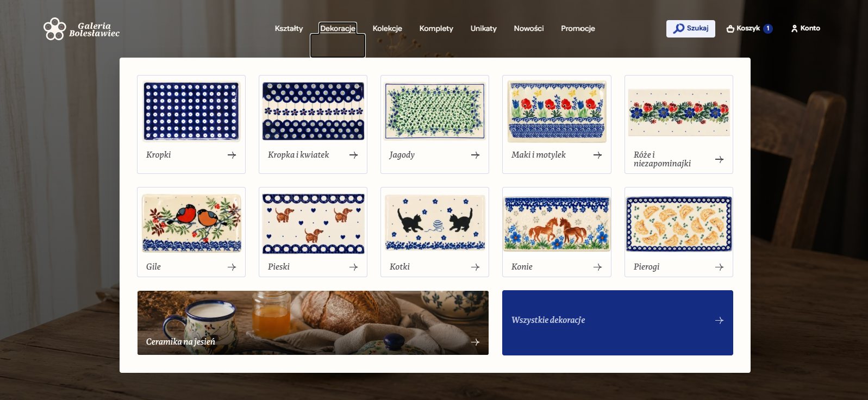Open the Nowości menu item
Screen dimensions: 868x400
(x=529, y=29)
